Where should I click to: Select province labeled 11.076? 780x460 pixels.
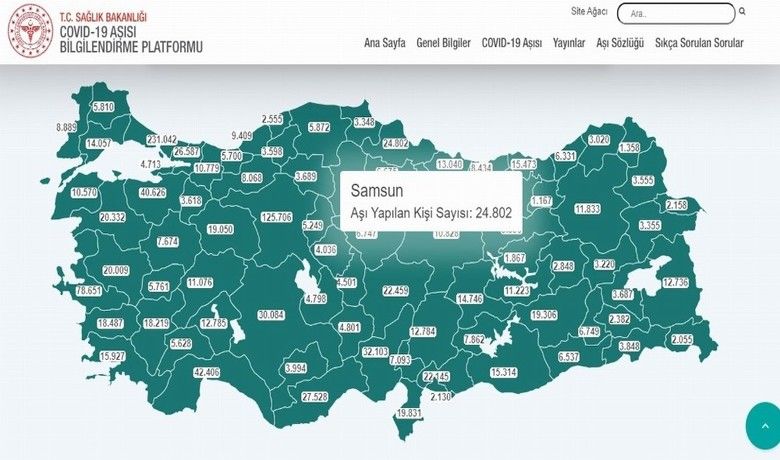(200, 282)
